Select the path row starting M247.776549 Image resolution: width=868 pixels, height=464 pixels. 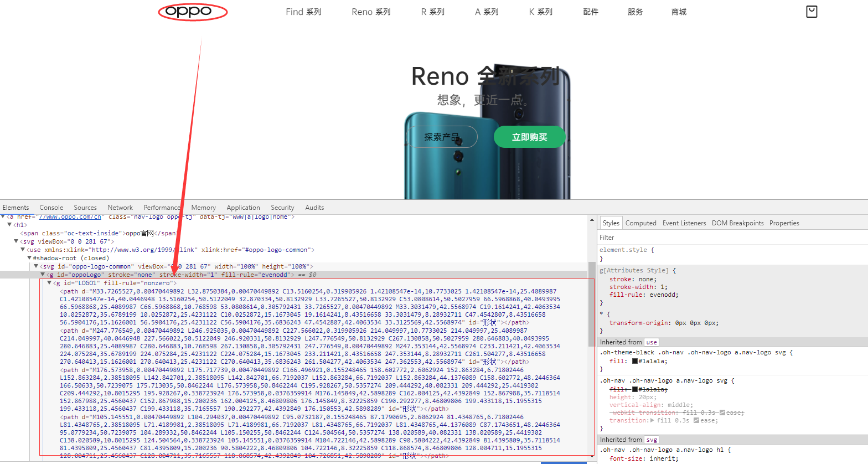tap(310, 346)
